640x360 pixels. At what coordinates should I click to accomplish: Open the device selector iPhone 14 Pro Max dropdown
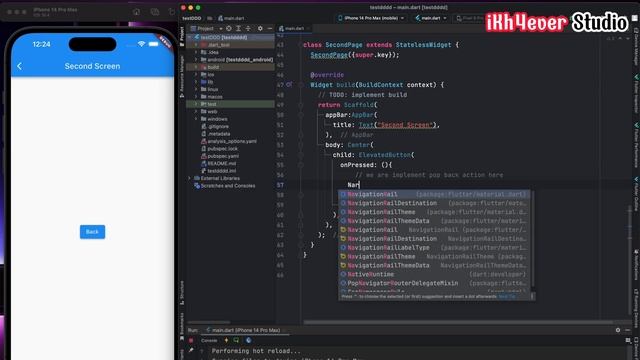coord(371,18)
